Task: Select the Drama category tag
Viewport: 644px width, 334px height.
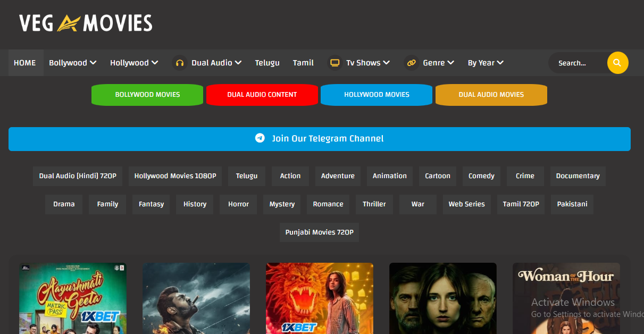Action: click(64, 204)
